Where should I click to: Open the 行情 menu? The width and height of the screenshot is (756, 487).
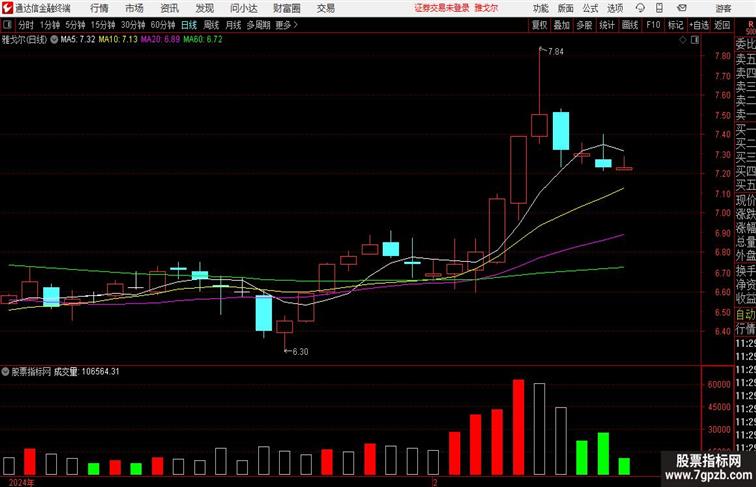[x=100, y=8]
